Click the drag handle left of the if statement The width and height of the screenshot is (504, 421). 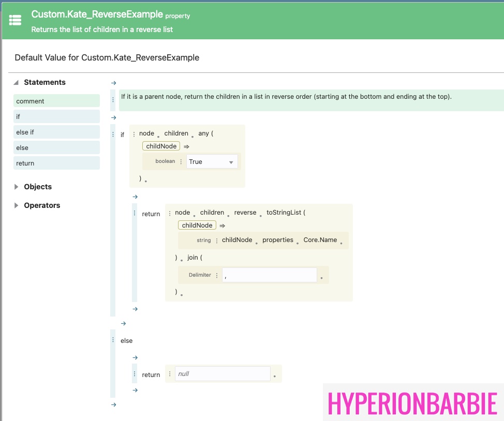coord(113,134)
